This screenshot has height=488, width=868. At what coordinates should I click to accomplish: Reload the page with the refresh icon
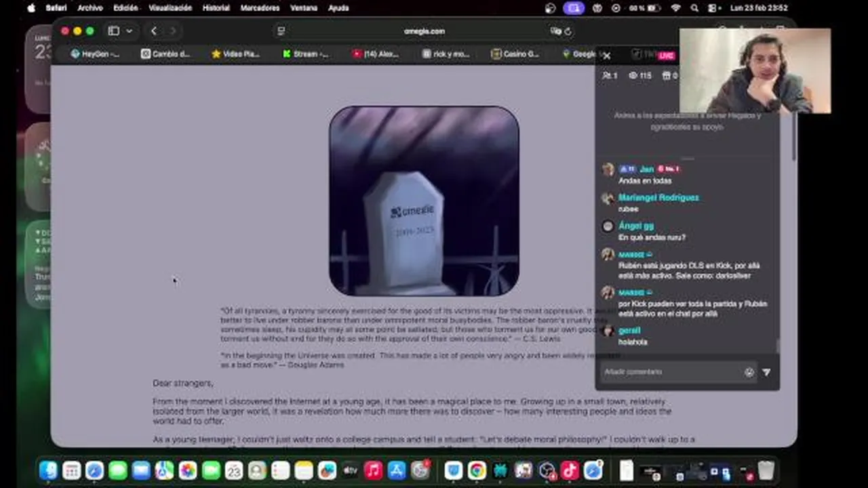pyautogui.click(x=568, y=31)
